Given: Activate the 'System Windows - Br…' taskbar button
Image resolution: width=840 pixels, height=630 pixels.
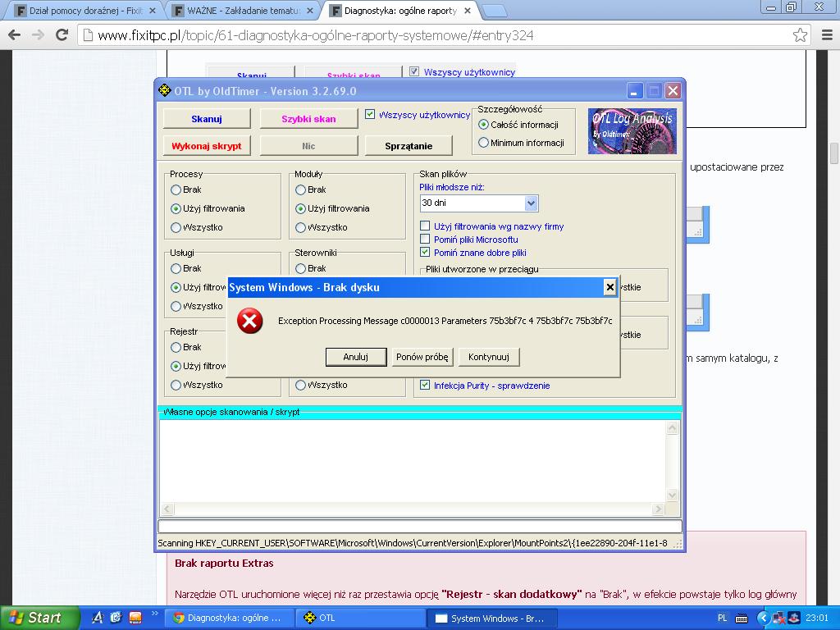Looking at the screenshot, I should (x=493, y=619).
